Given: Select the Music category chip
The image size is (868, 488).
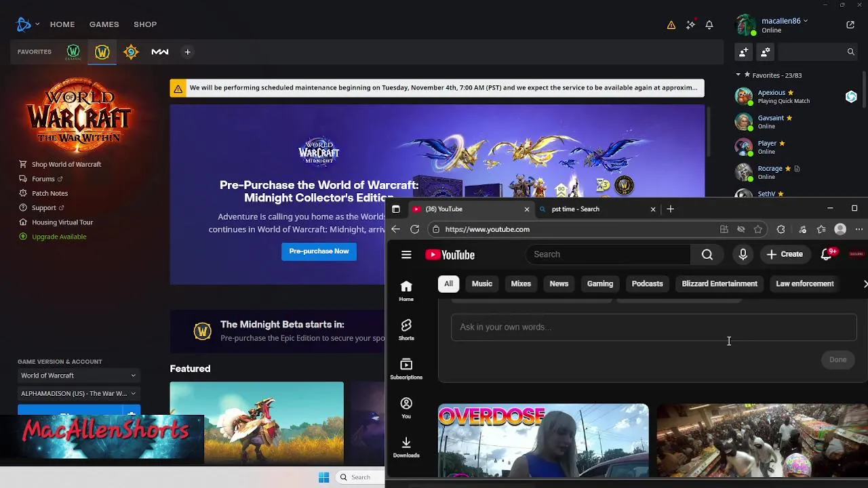Looking at the screenshot, I should pyautogui.click(x=482, y=284).
